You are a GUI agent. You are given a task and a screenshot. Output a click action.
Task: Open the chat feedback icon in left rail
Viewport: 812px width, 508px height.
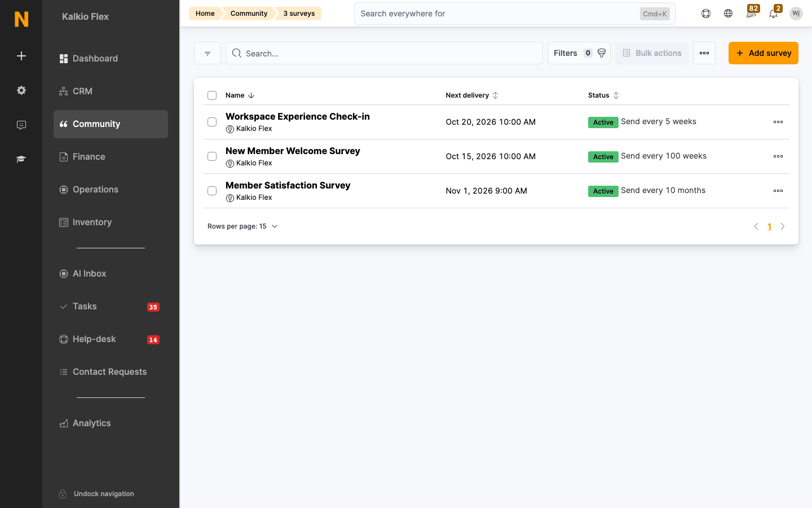pos(21,125)
